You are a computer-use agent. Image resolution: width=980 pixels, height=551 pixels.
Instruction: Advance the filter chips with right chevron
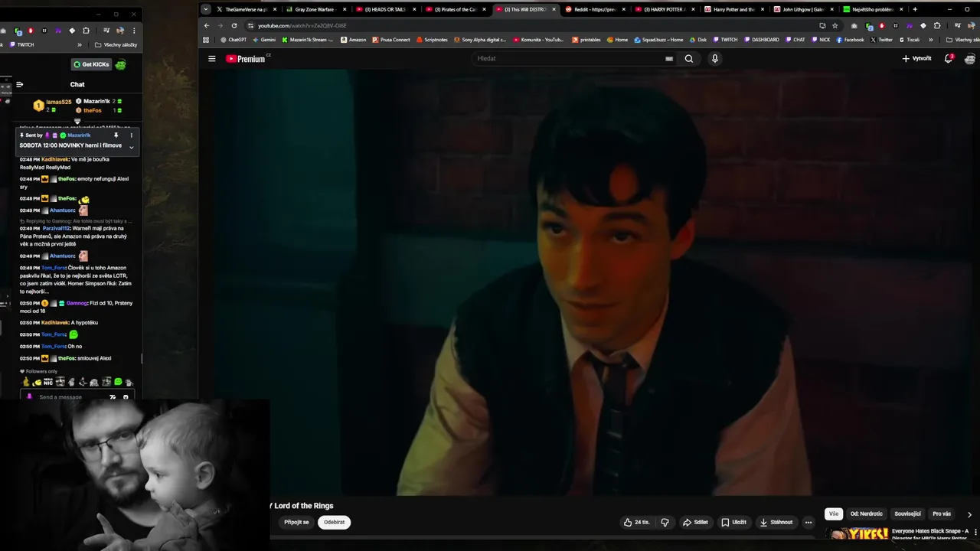(969, 514)
